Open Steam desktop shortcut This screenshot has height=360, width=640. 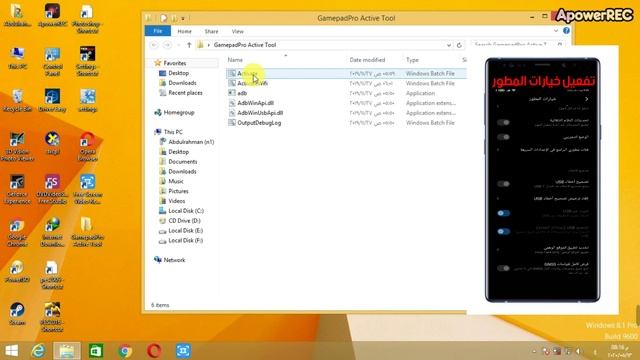point(17,313)
